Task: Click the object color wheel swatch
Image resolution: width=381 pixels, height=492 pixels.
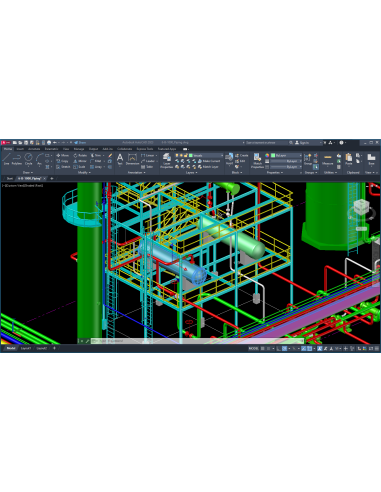Action: pyautogui.click(x=267, y=155)
